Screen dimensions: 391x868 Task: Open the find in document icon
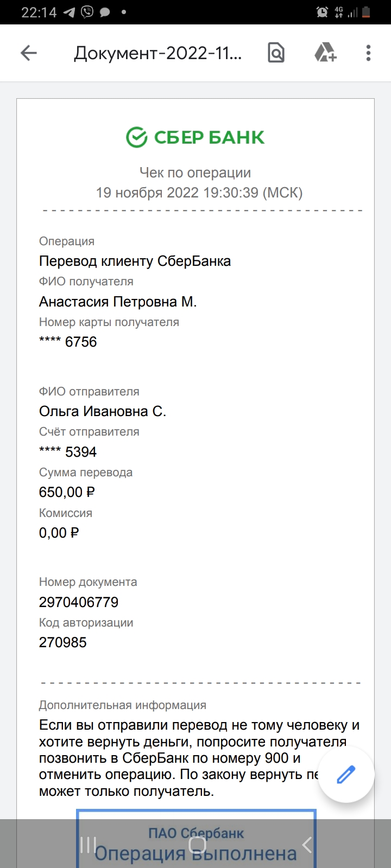[276, 53]
